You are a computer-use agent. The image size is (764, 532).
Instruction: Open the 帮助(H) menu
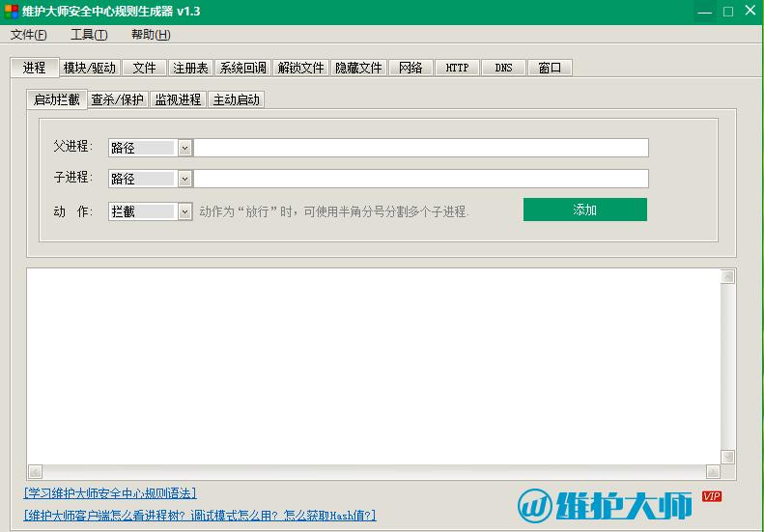(x=151, y=35)
